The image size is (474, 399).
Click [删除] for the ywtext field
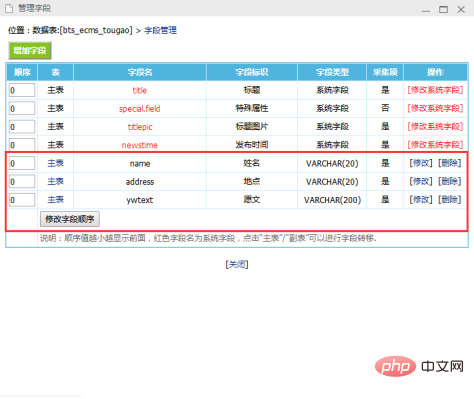click(x=450, y=200)
